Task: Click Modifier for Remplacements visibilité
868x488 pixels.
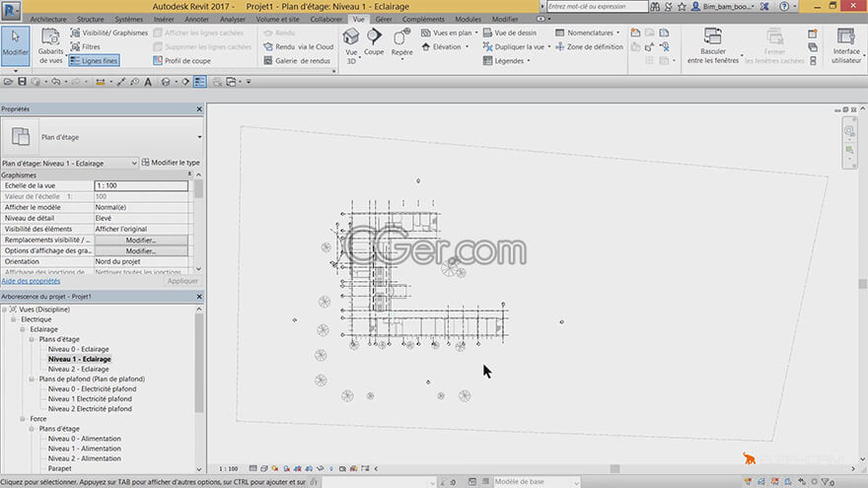Action: 141,241
